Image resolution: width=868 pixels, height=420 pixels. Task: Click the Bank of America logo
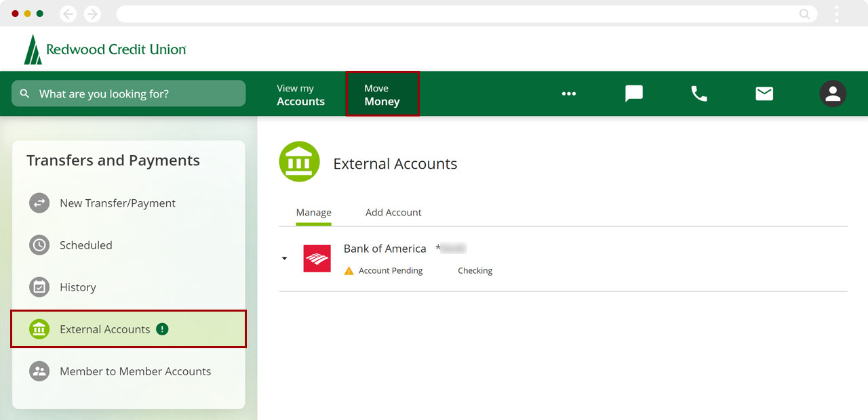click(x=317, y=258)
